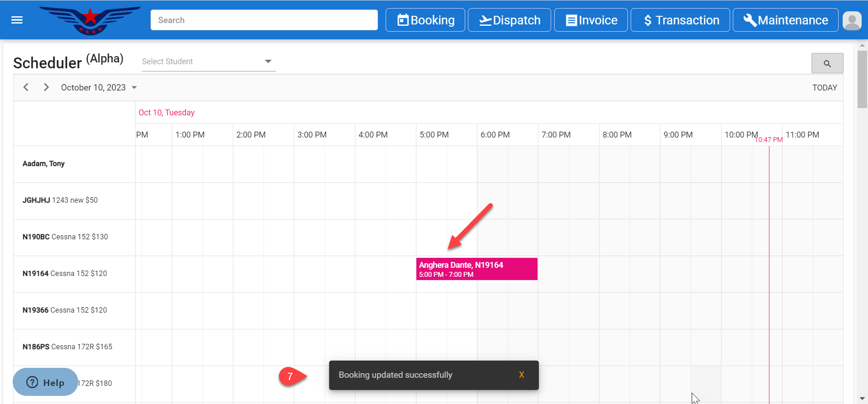Open the user profile avatar
The height and width of the screenshot is (404, 868).
(852, 20)
